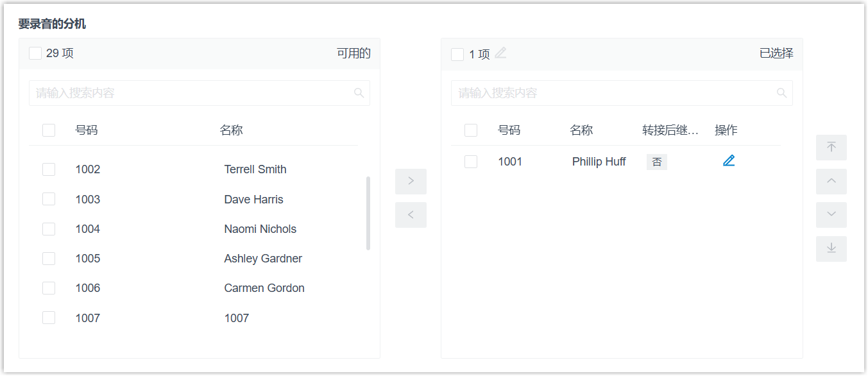
Task: Click the move-to-top arrow icon
Action: pyautogui.click(x=831, y=148)
